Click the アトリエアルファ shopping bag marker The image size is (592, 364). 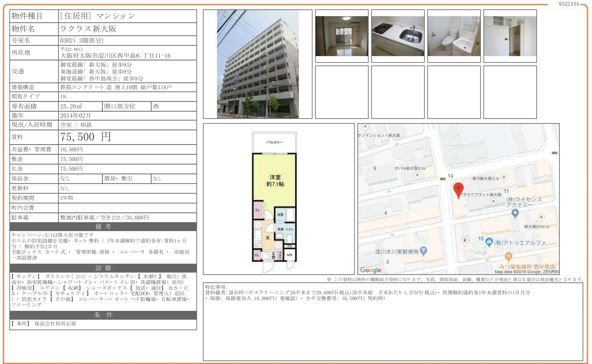pyautogui.click(x=489, y=242)
